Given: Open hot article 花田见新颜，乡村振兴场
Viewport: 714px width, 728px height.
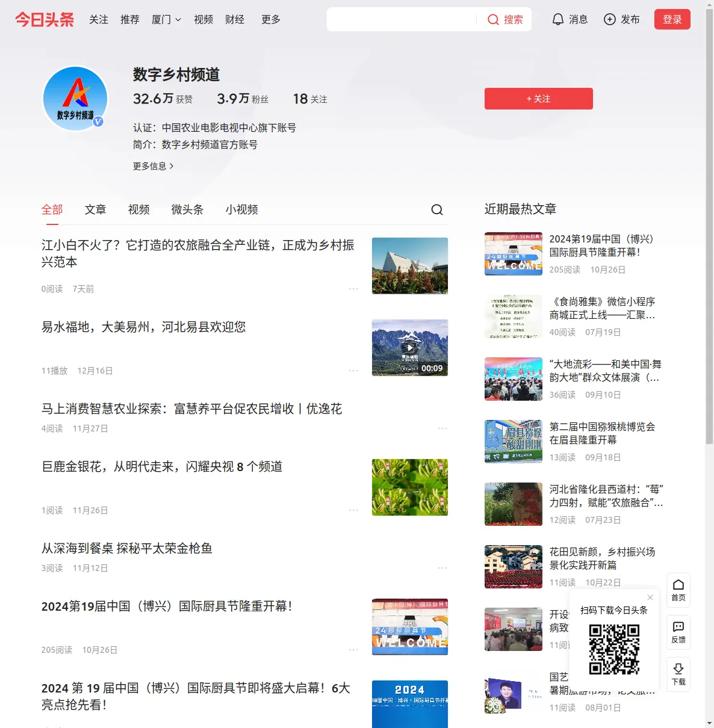Looking at the screenshot, I should [x=603, y=558].
